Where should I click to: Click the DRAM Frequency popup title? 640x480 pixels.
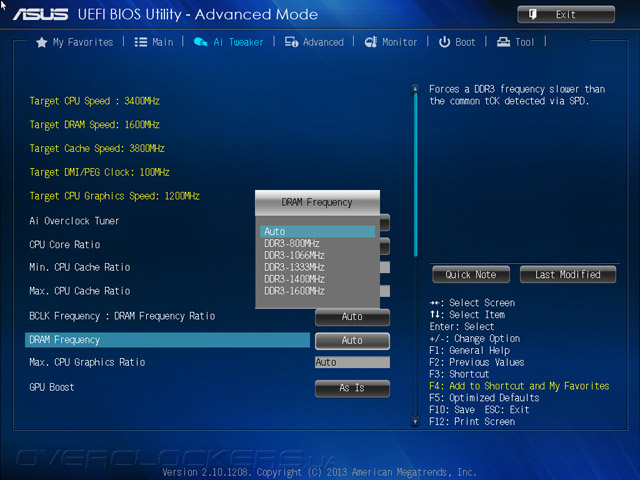pos(317,202)
